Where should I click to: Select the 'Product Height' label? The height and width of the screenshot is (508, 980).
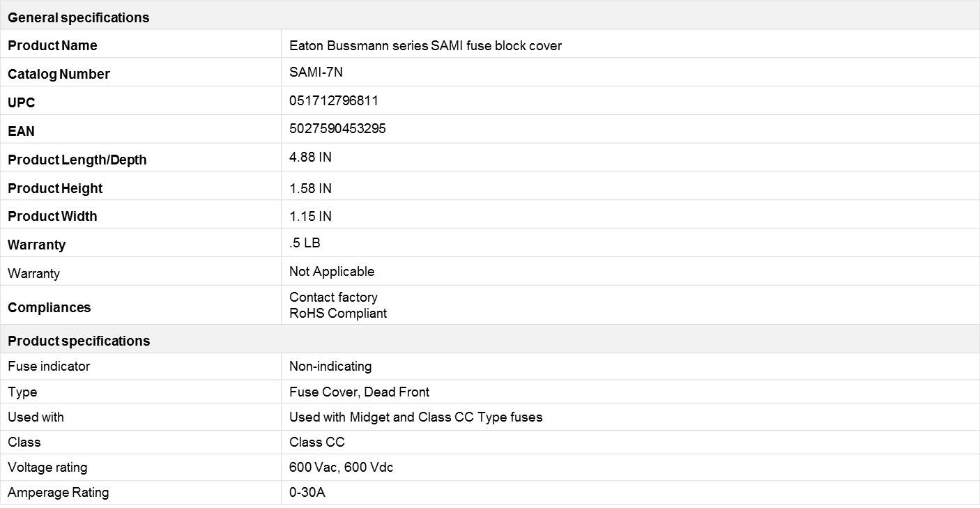click(x=55, y=189)
